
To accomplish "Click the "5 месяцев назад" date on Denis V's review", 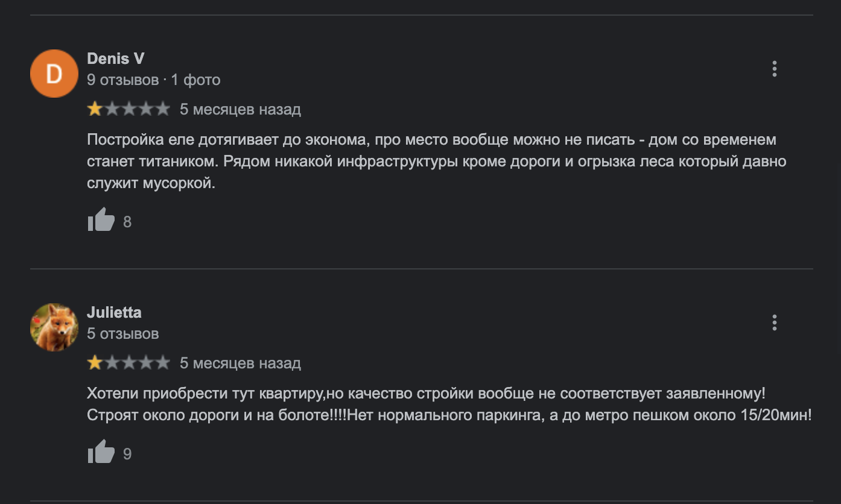I will pyautogui.click(x=240, y=109).
